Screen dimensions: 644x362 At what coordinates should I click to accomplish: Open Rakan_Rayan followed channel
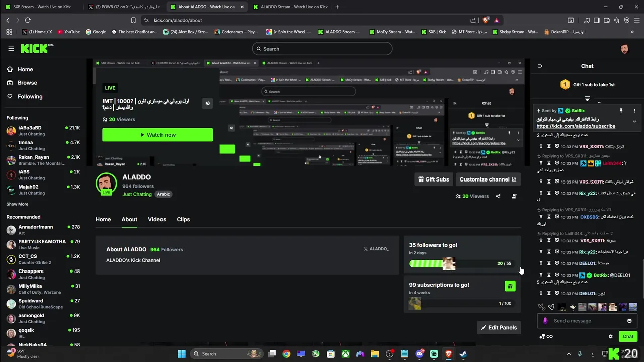pos(43,160)
